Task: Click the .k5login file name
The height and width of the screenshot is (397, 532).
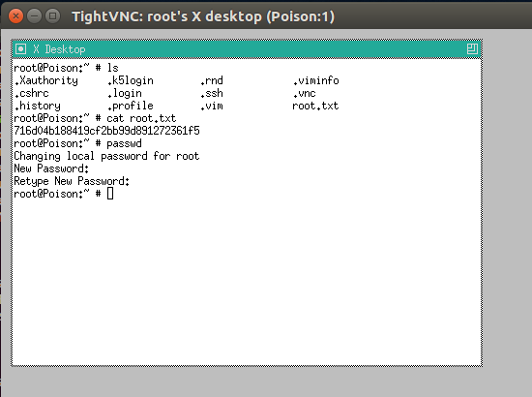Action: 131,80
